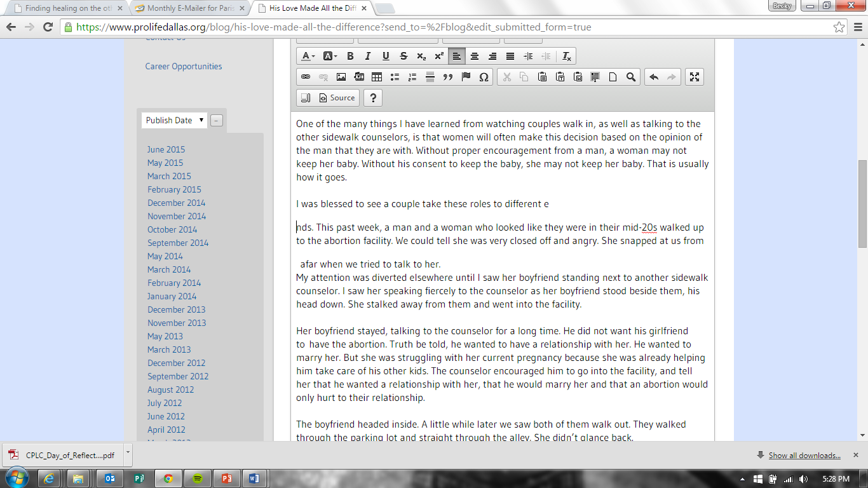Insert a horizontal line
Viewport: 868px width, 488px height.
pos(430,77)
